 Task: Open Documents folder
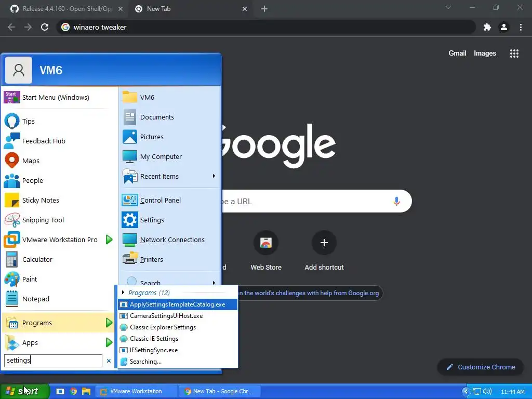coord(170,117)
